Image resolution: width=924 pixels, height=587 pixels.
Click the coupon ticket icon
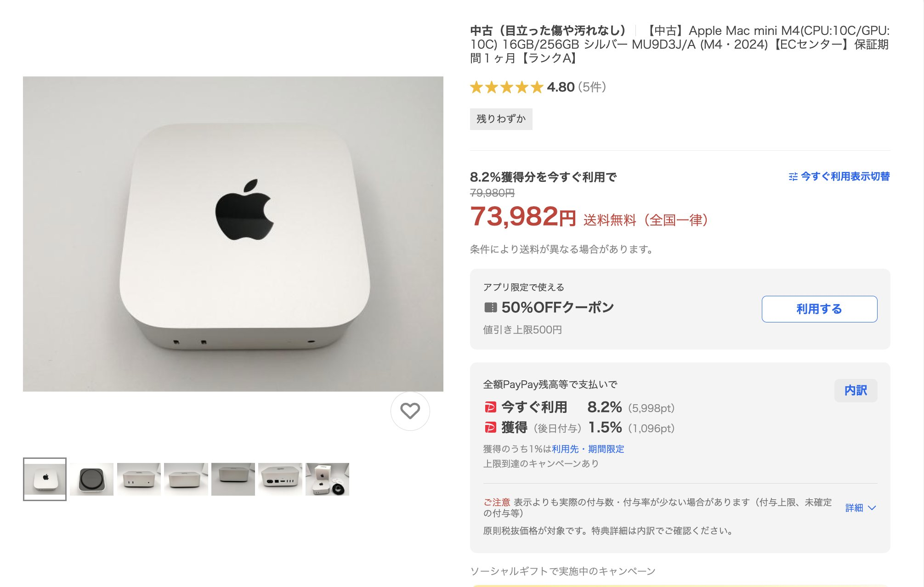490,307
